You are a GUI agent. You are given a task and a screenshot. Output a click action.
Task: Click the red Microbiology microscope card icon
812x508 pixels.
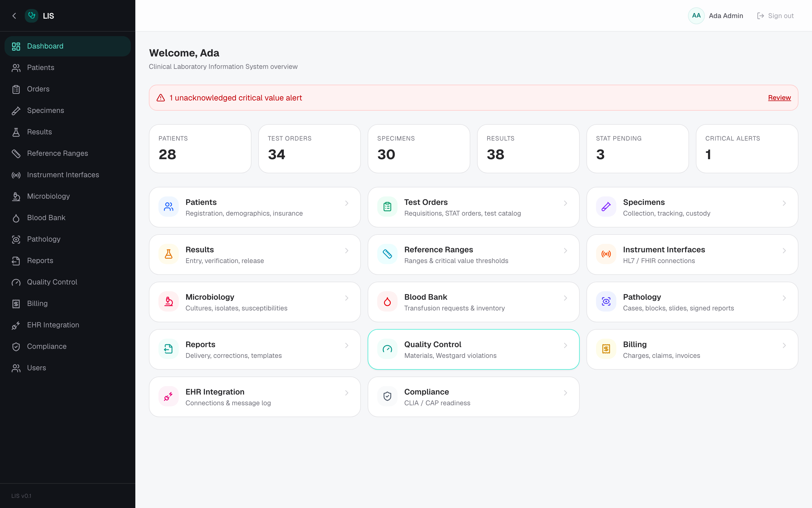click(x=168, y=301)
